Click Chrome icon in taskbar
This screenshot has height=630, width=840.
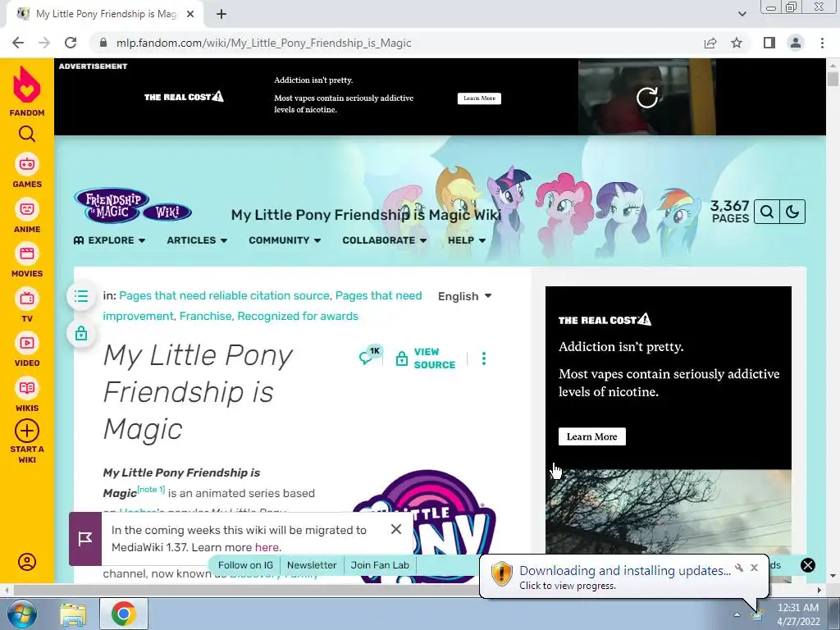pos(123,614)
